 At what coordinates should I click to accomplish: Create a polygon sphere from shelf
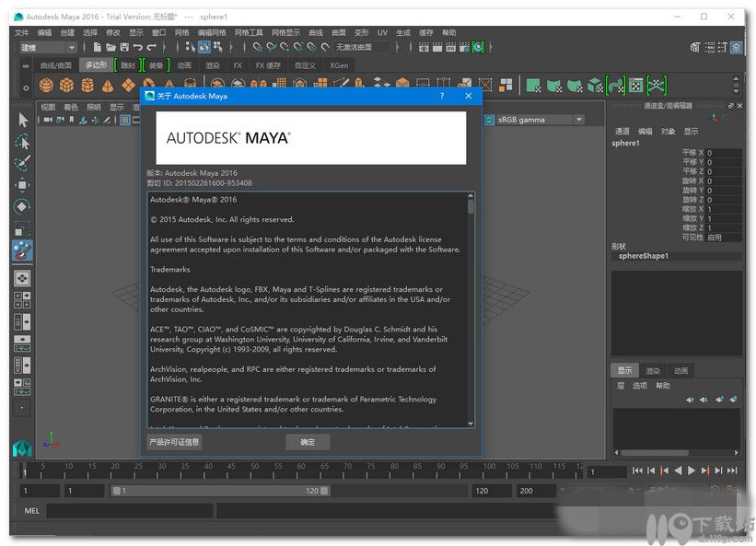(x=46, y=86)
